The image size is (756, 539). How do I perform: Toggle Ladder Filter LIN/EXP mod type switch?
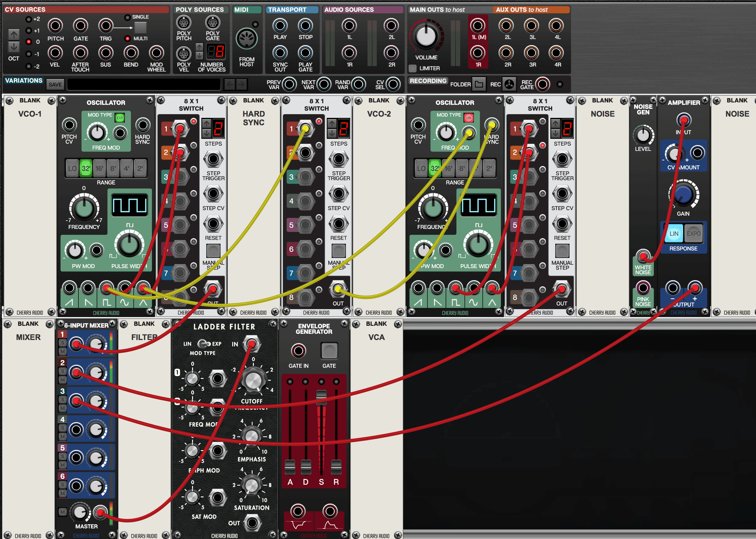pos(204,343)
